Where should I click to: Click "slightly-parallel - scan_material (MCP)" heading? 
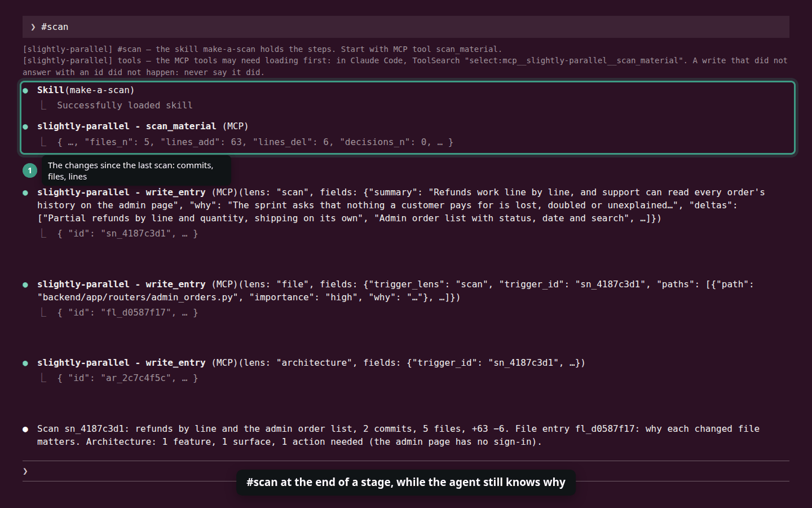143,126
